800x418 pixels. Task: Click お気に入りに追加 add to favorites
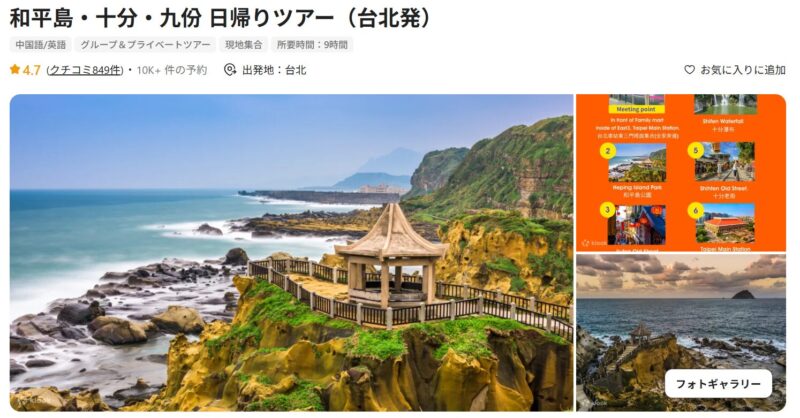(742, 70)
